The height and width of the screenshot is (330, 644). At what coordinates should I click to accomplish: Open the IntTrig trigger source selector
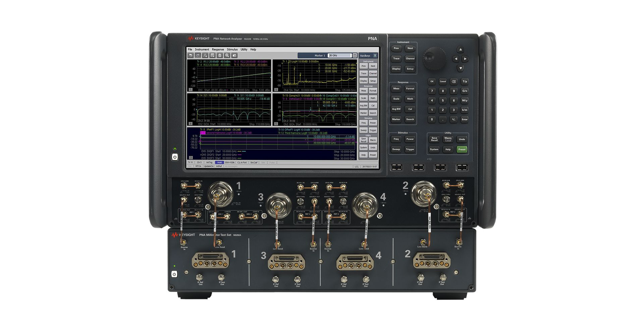coord(210,162)
